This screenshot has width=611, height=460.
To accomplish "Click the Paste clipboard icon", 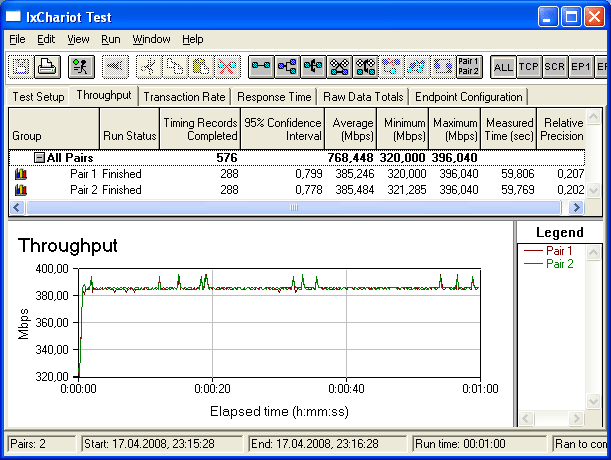I will pos(201,67).
